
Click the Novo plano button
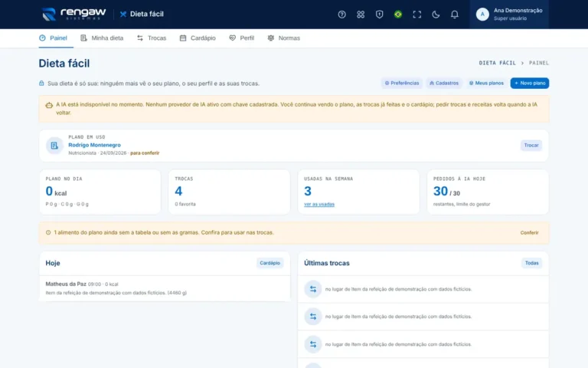click(x=530, y=83)
